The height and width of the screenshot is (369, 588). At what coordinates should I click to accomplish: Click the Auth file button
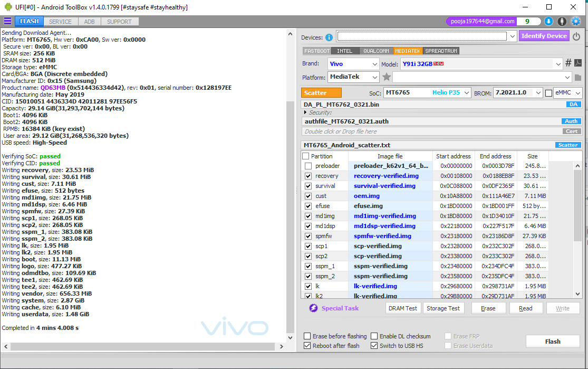pyautogui.click(x=571, y=121)
